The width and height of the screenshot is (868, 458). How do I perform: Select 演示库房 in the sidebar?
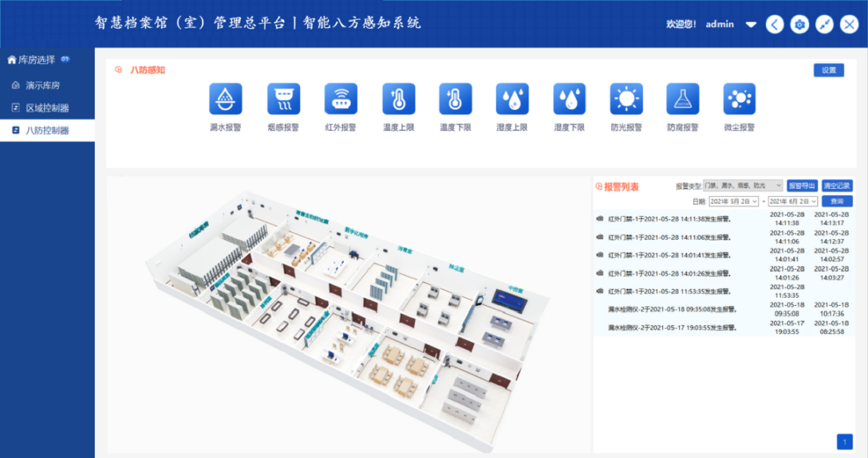(43, 85)
